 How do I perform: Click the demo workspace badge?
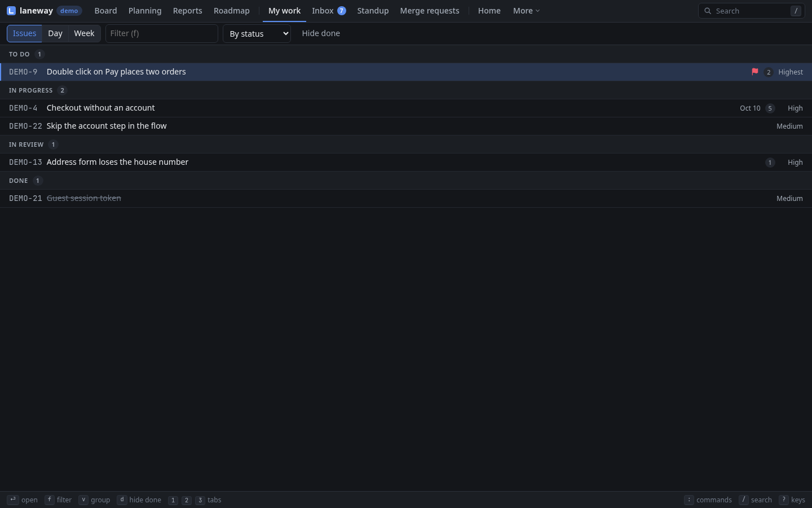point(69,11)
